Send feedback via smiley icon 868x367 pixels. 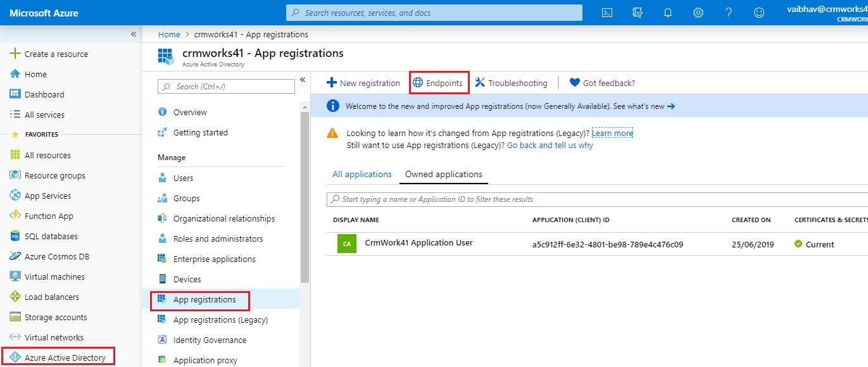coord(759,13)
